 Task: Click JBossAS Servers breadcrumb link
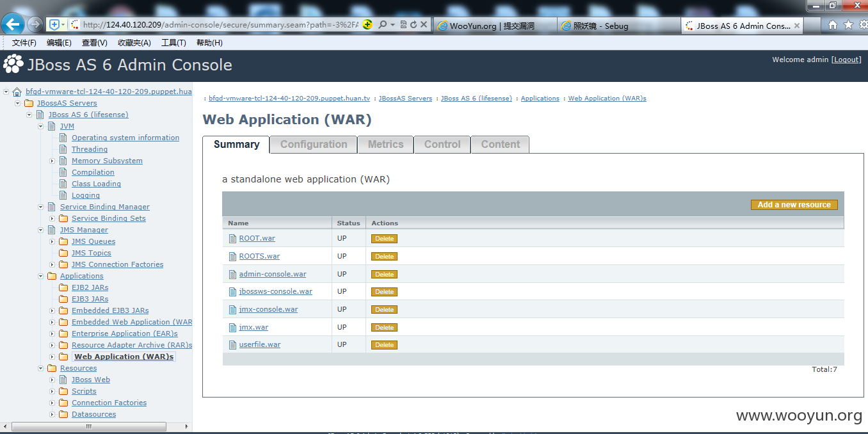(x=405, y=99)
